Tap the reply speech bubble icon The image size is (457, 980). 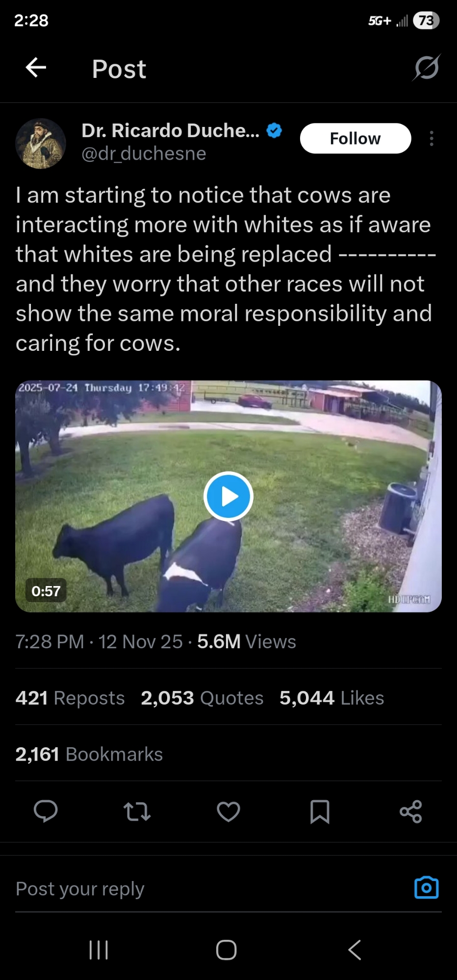click(46, 811)
